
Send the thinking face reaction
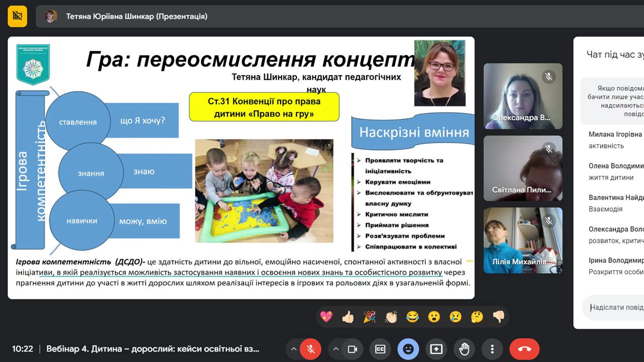[x=477, y=317]
